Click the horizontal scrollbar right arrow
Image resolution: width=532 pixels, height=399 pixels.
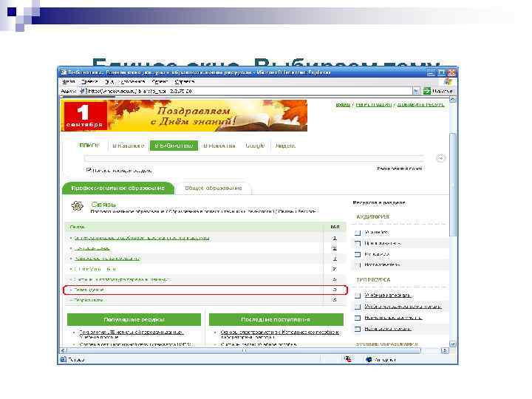click(x=445, y=350)
